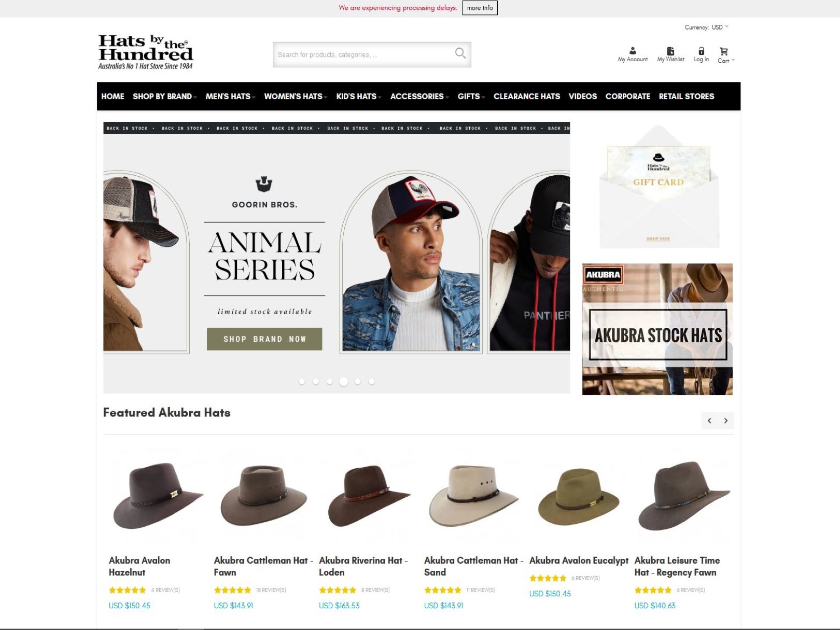Screen dimensions: 840x630
Task: Click Leisure Time Regency Fawn hat image
Action: pyautogui.click(x=684, y=496)
